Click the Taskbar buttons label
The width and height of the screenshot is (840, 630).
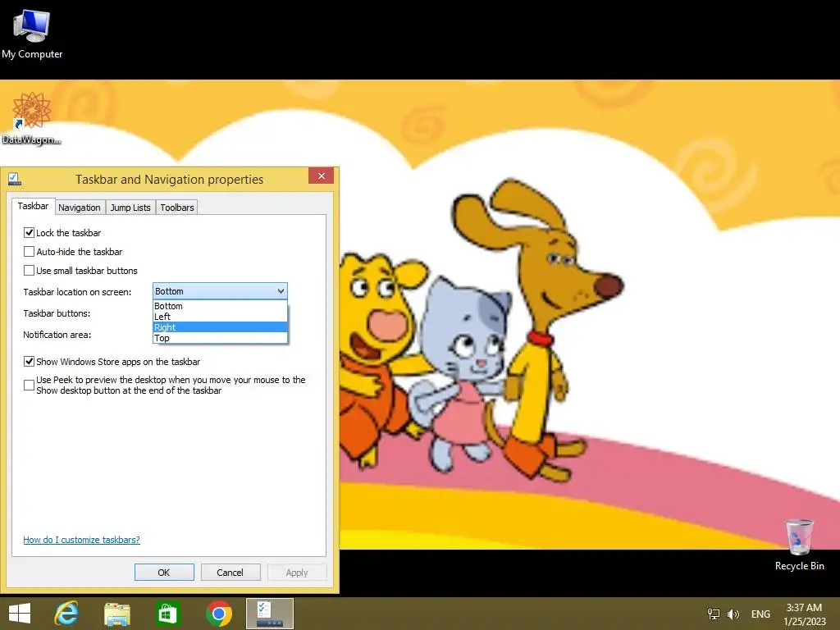pos(57,313)
